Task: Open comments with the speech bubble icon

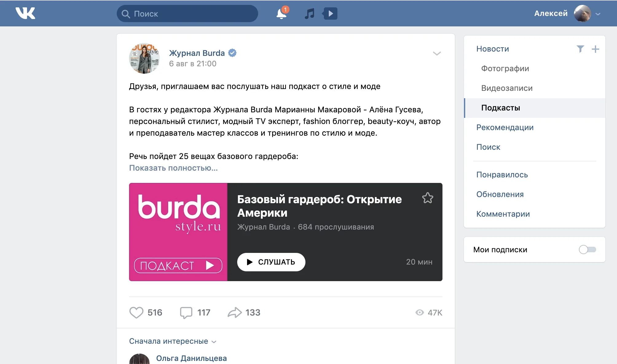Action: (x=186, y=312)
